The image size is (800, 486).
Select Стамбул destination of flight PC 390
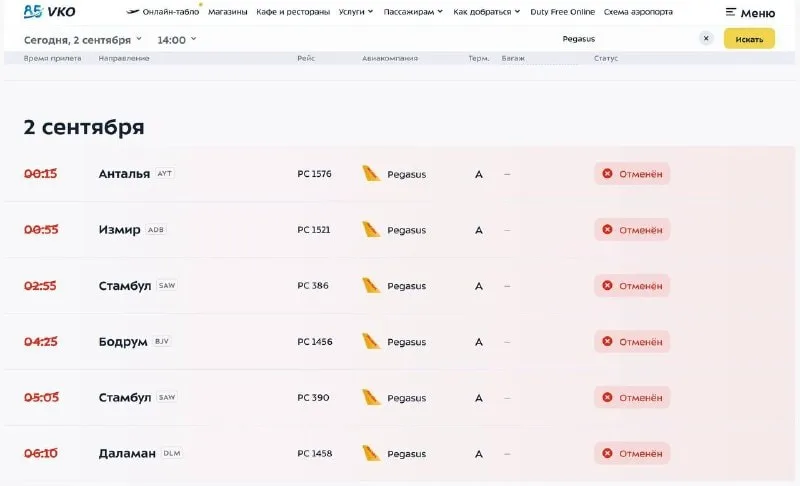point(125,397)
